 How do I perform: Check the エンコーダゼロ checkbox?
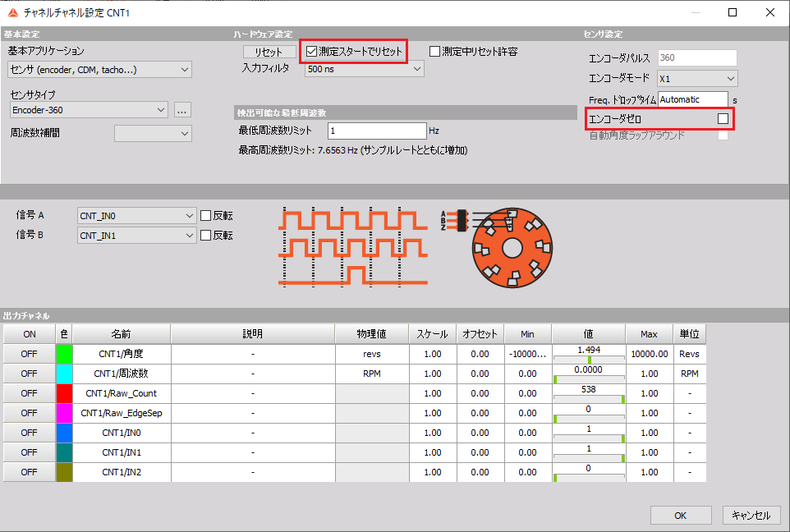click(x=723, y=119)
